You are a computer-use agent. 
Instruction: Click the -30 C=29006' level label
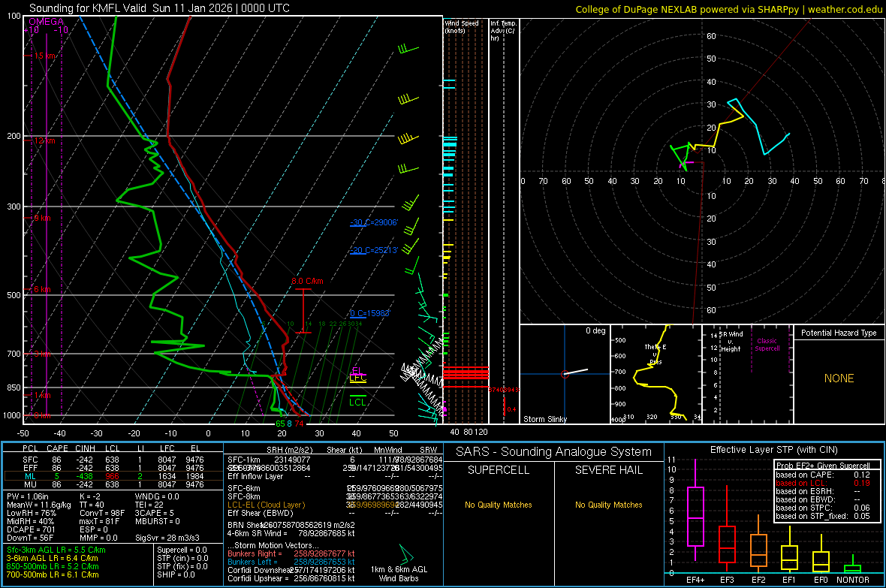(374, 222)
